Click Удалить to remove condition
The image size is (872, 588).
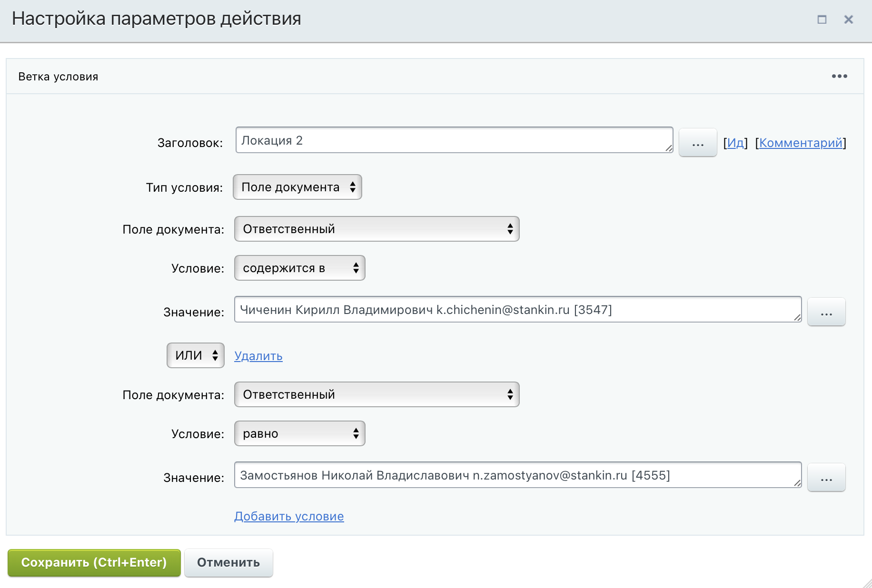[x=258, y=356]
